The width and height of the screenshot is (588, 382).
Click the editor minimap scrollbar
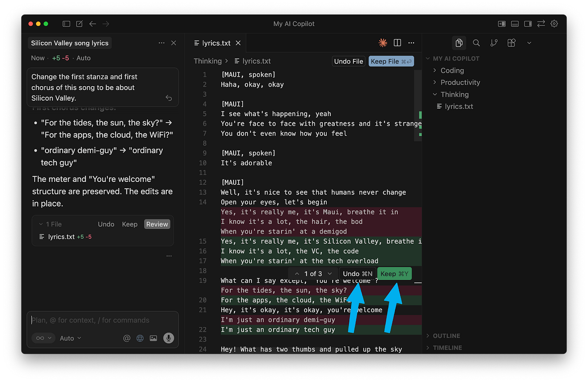(418, 106)
